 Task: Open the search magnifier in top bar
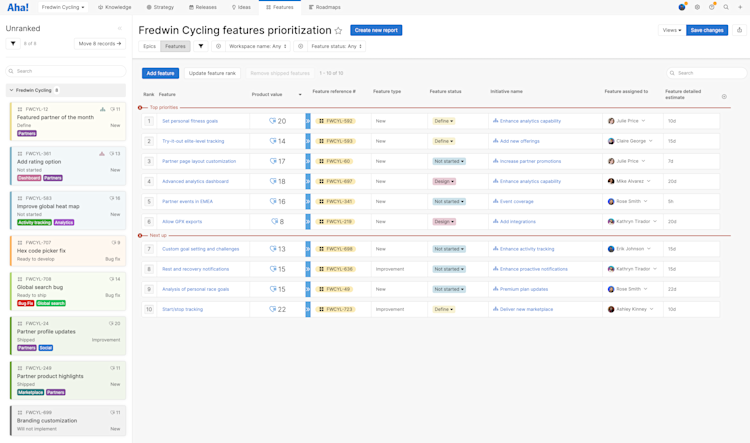tap(726, 7)
